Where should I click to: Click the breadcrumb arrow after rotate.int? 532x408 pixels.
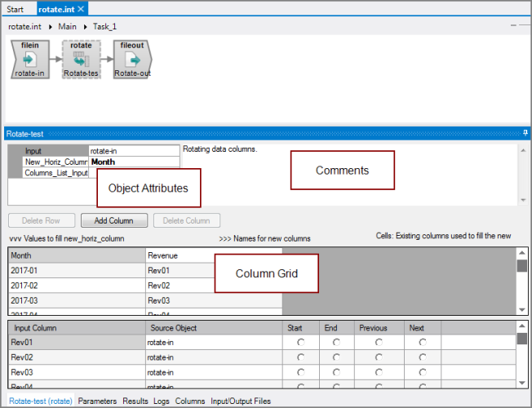pos(51,27)
